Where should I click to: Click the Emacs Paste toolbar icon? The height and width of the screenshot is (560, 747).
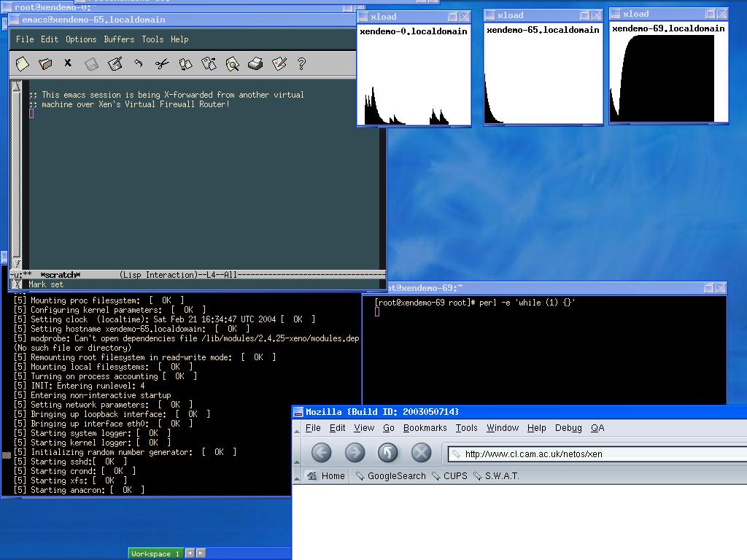click(209, 63)
